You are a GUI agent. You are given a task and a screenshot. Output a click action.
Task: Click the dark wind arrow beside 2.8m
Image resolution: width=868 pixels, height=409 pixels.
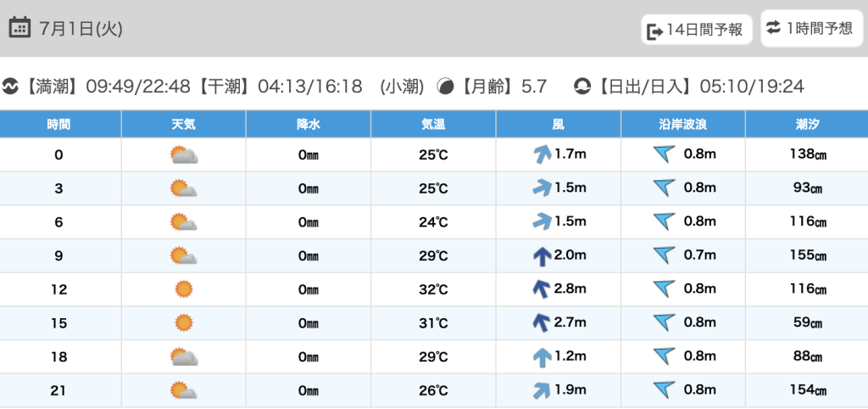(541, 289)
